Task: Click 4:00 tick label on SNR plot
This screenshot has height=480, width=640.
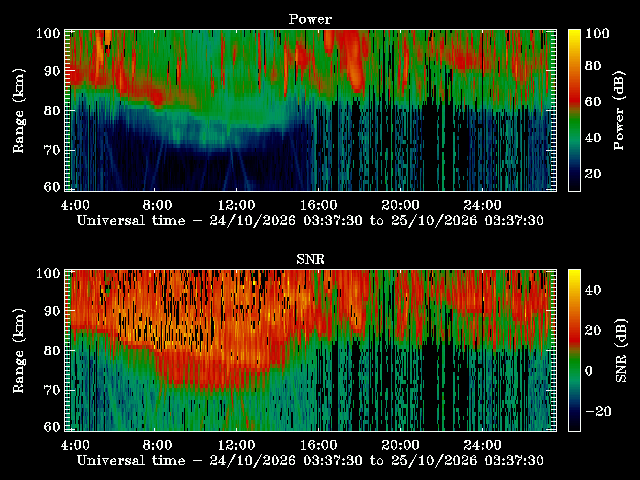Action: pyautogui.click(x=76, y=445)
